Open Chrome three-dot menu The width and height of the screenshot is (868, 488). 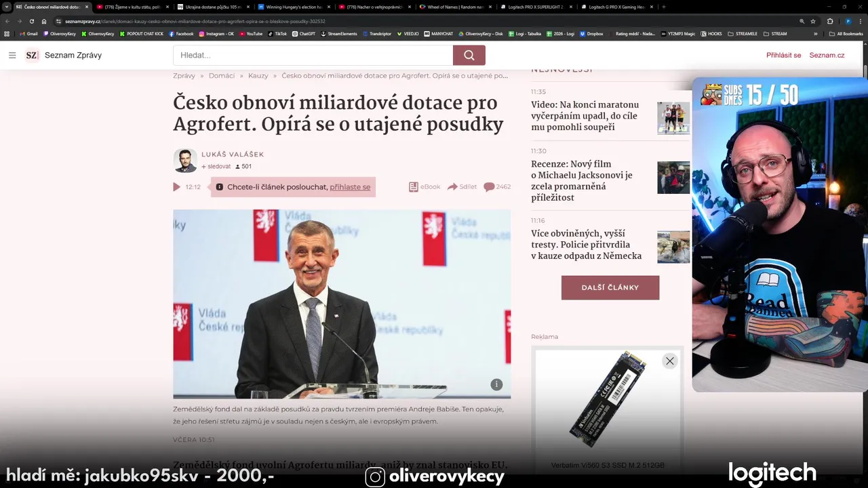pyautogui.click(x=861, y=21)
